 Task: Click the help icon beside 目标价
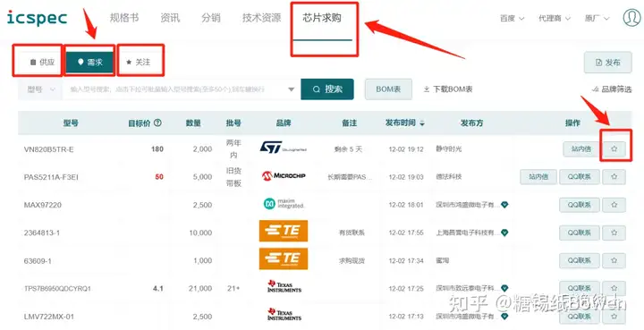157,123
